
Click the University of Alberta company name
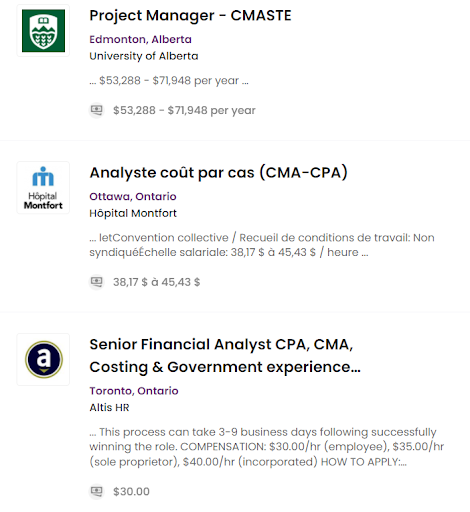(144, 56)
